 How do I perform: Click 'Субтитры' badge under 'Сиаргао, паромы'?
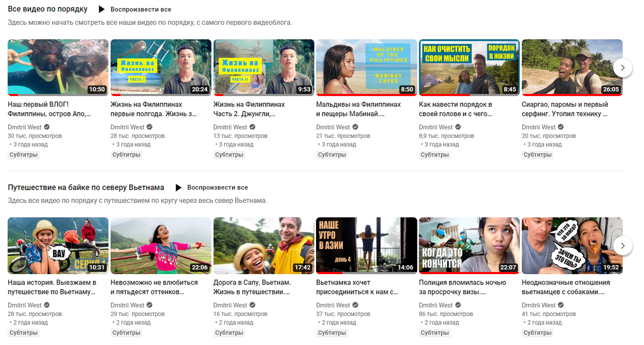pos(538,155)
